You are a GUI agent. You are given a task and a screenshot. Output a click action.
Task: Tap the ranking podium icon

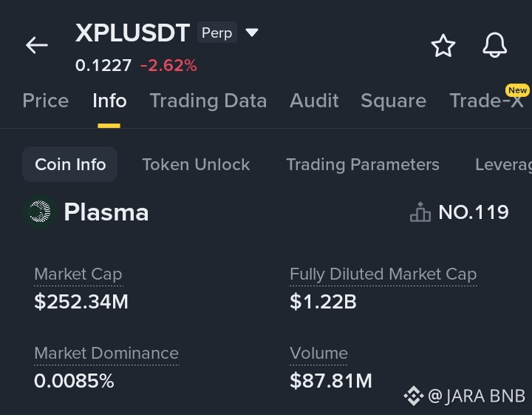click(x=420, y=213)
